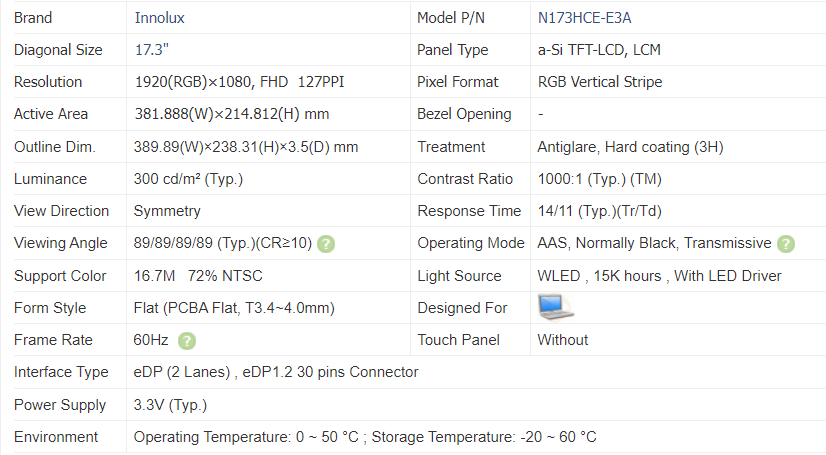Click the Panel Type a-Si TFT-LCD value
This screenshot has height=455, width=826.
tap(599, 50)
